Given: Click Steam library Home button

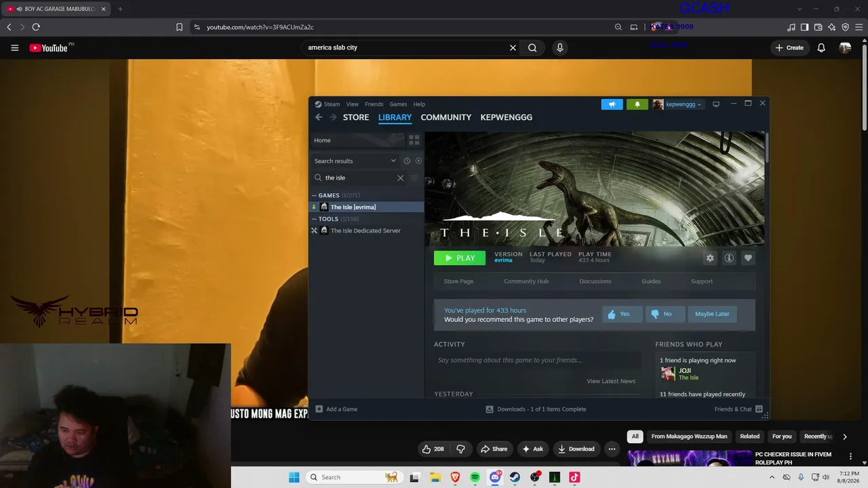Looking at the screenshot, I should [357, 140].
